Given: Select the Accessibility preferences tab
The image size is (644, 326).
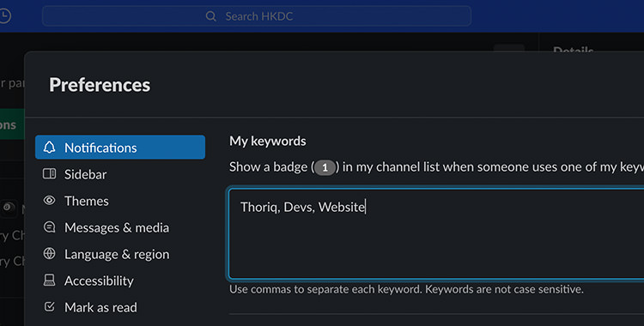Looking at the screenshot, I should tap(120, 281).
